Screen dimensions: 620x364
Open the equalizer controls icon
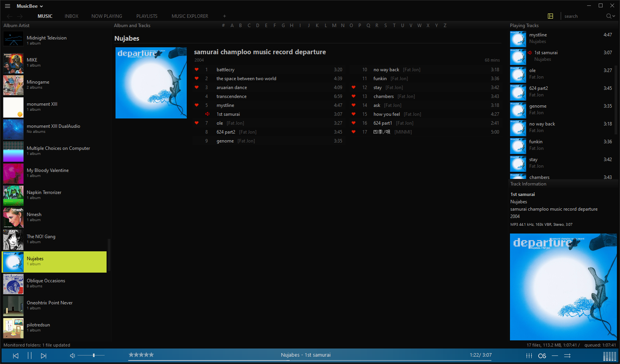click(529, 355)
